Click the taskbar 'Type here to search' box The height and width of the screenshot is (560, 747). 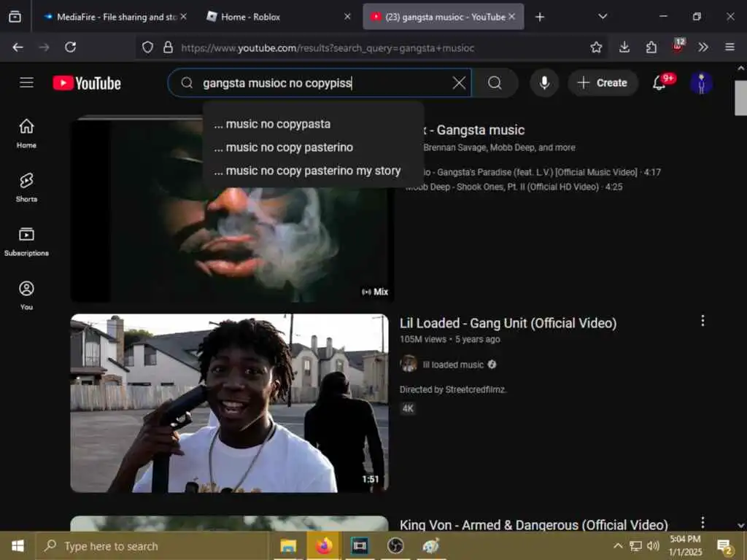[152, 545]
